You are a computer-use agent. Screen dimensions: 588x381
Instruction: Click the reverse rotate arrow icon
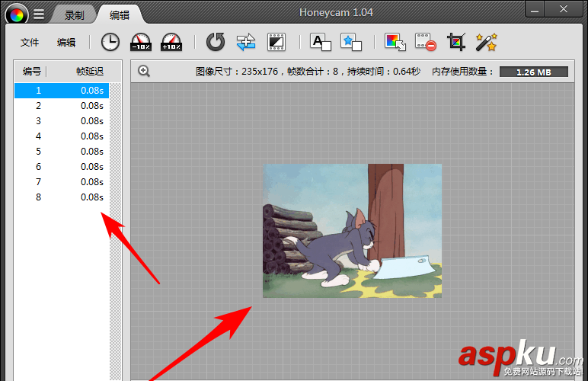[x=216, y=42]
